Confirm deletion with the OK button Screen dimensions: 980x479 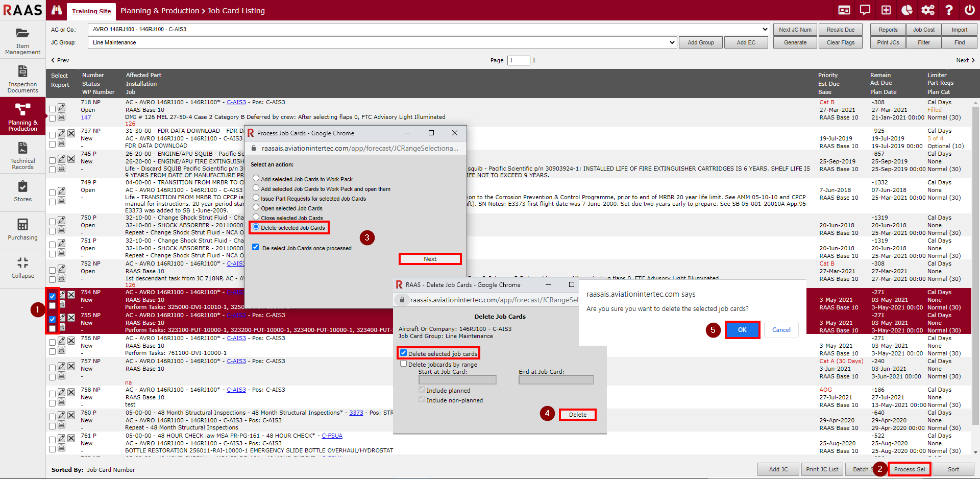[742, 330]
